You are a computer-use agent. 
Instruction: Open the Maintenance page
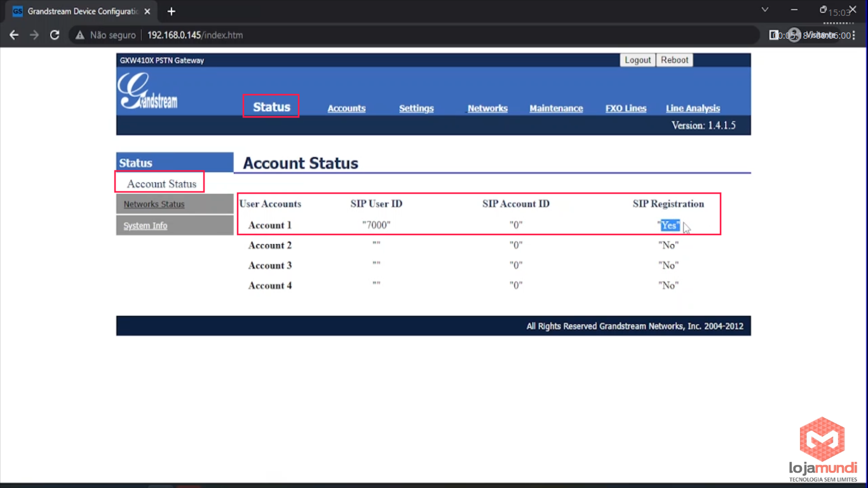tap(556, 109)
